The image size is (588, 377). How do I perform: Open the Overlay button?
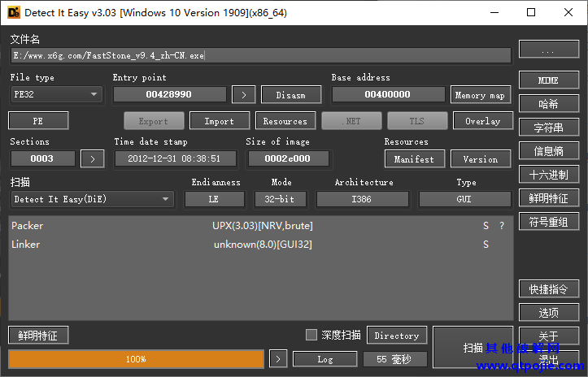(x=483, y=121)
